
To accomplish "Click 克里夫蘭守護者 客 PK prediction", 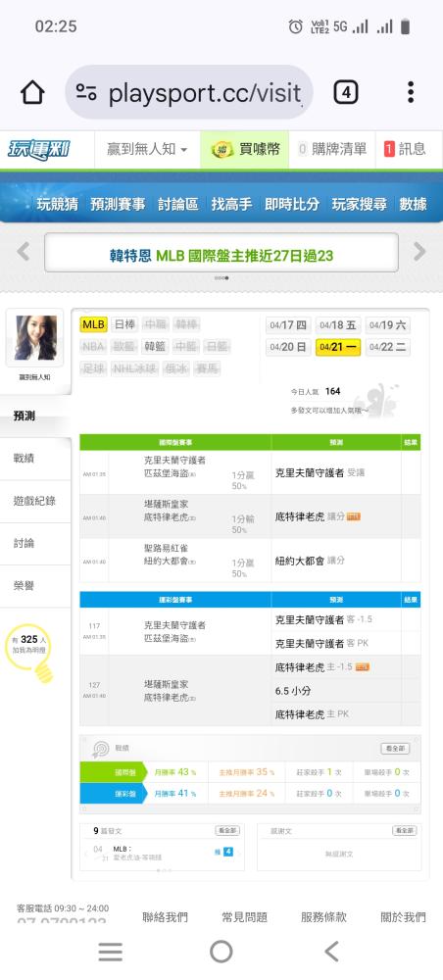I will pyautogui.click(x=320, y=643).
